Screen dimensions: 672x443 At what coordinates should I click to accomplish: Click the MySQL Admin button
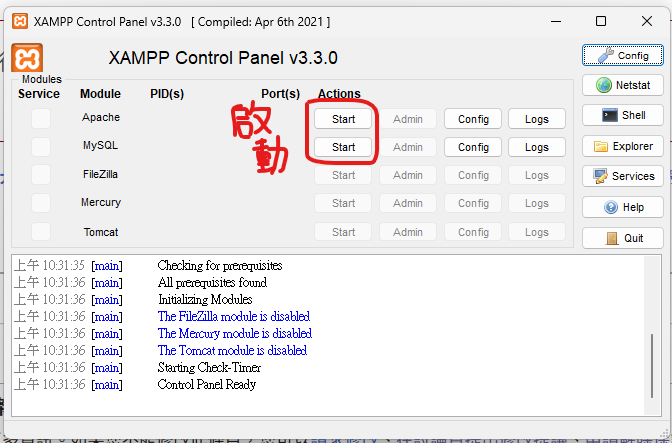click(x=408, y=147)
